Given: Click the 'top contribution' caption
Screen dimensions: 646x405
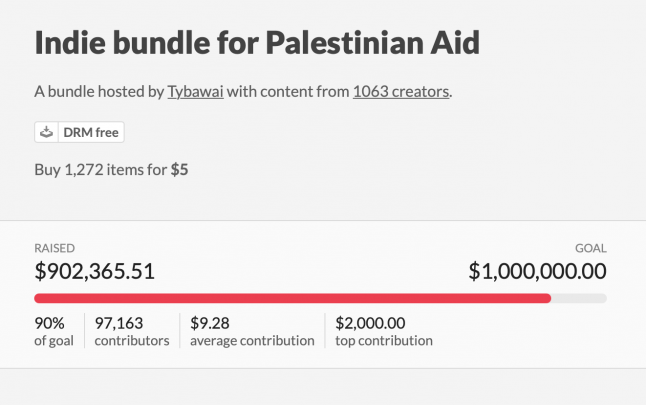Looking at the screenshot, I should pyautogui.click(x=384, y=341).
